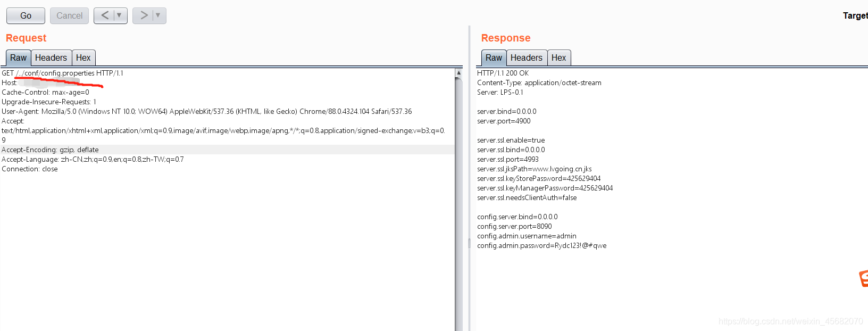Click the Host header line
The height and width of the screenshot is (331, 868).
(40, 82)
